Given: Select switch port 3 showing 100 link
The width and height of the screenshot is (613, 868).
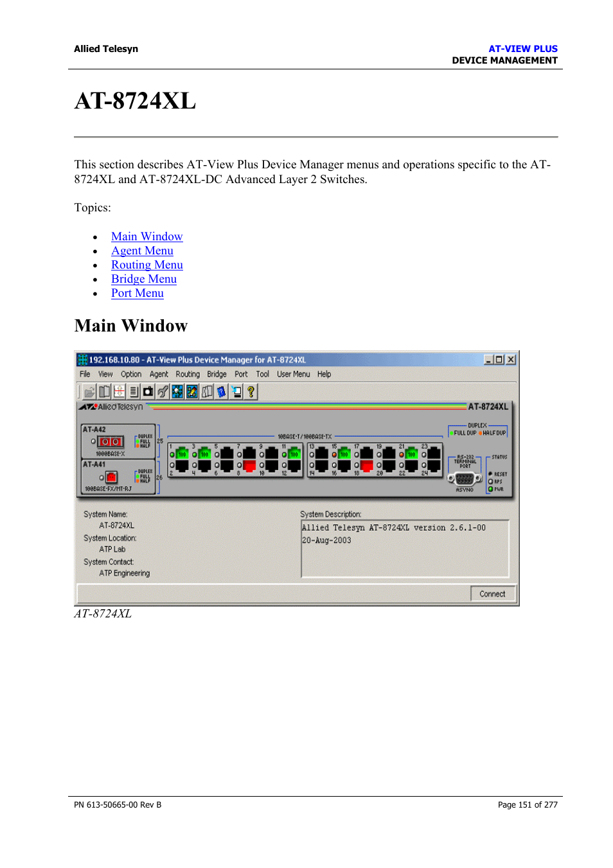Looking at the screenshot, I should [204, 453].
